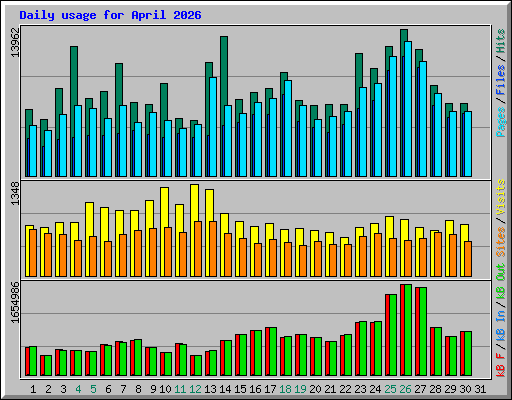Click the orange Sites bar for day 13

pos(213,249)
